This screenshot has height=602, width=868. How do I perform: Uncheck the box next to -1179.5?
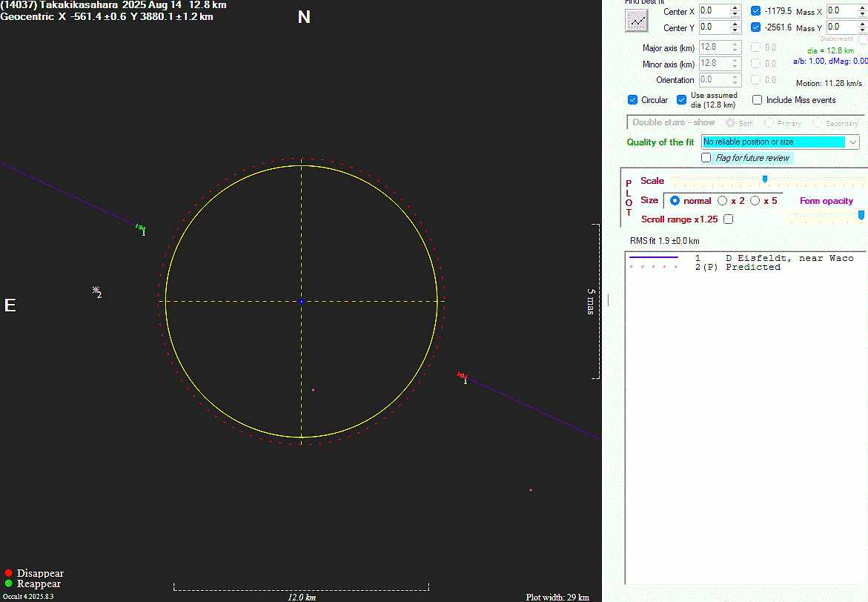click(x=755, y=10)
